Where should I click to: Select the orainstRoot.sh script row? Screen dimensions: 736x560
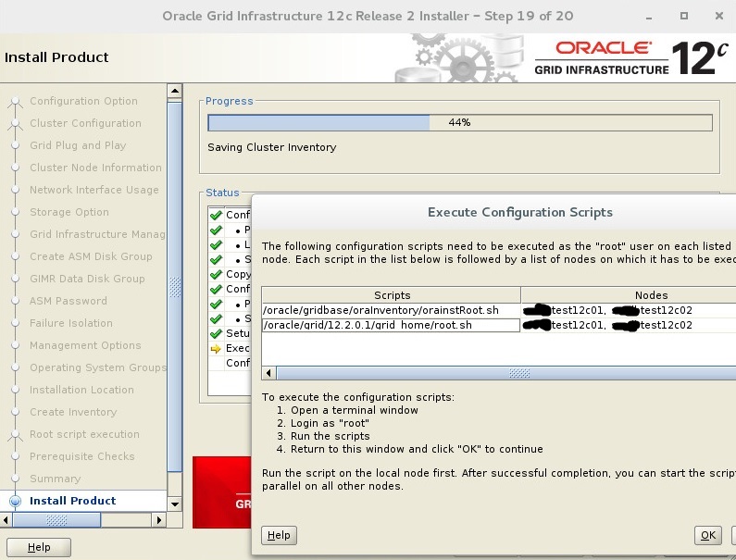coord(391,310)
